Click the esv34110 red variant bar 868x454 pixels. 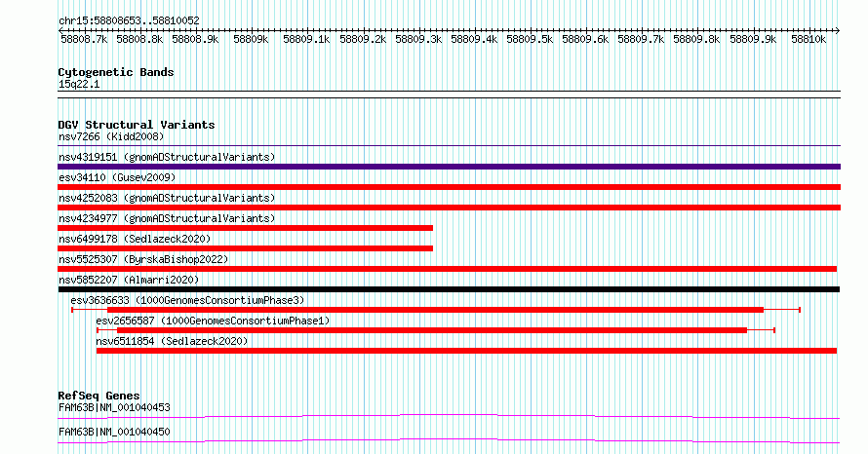pos(449,187)
